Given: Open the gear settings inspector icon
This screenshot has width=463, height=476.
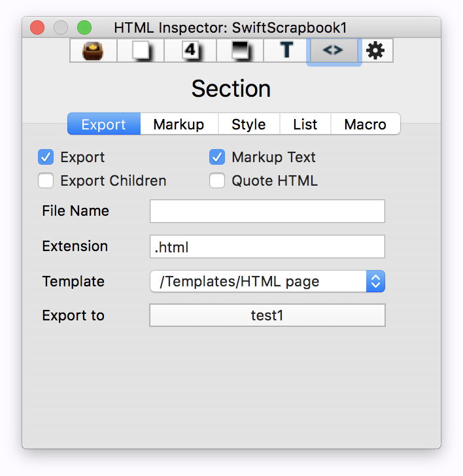Looking at the screenshot, I should [x=375, y=50].
